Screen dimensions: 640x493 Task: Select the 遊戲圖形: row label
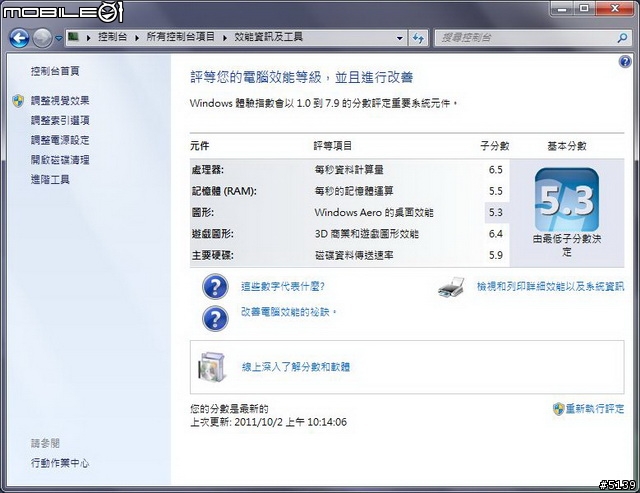[213, 233]
